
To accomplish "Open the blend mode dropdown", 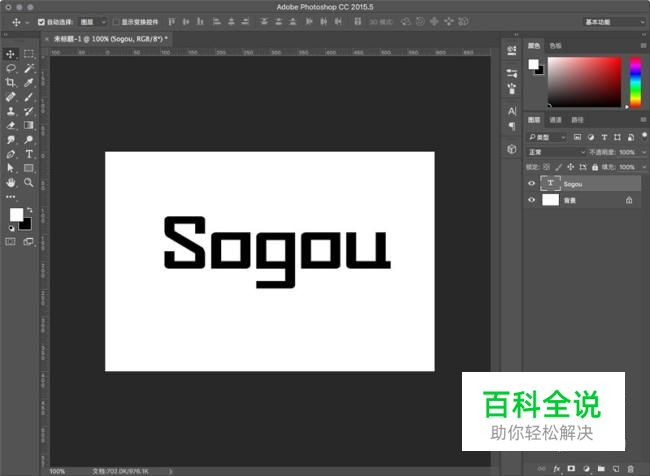I will [555, 152].
